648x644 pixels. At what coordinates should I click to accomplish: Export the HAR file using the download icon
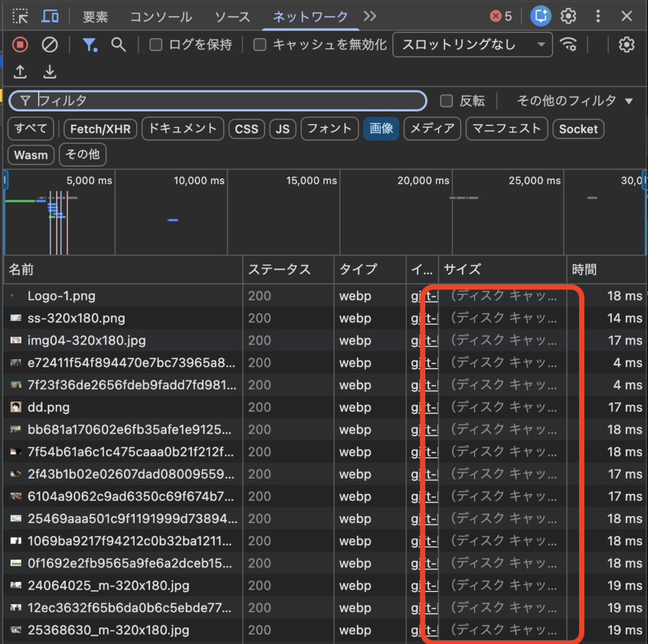tap(49, 72)
